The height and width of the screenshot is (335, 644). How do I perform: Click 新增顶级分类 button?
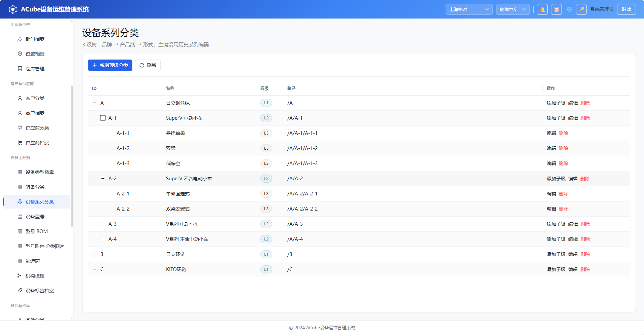pos(110,65)
